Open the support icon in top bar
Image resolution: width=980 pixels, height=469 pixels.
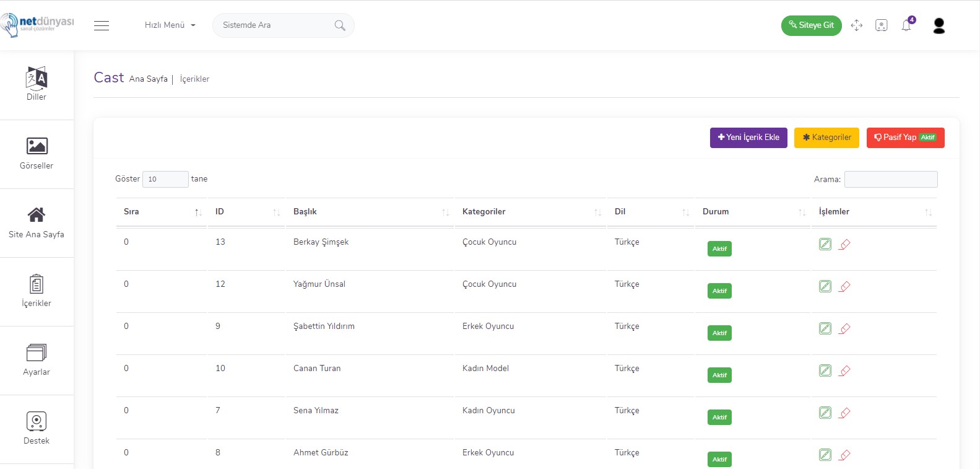882,25
